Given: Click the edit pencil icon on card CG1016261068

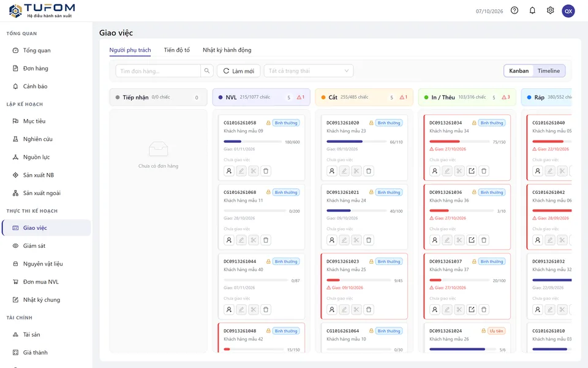Looking at the screenshot, I should pyautogui.click(x=241, y=240).
